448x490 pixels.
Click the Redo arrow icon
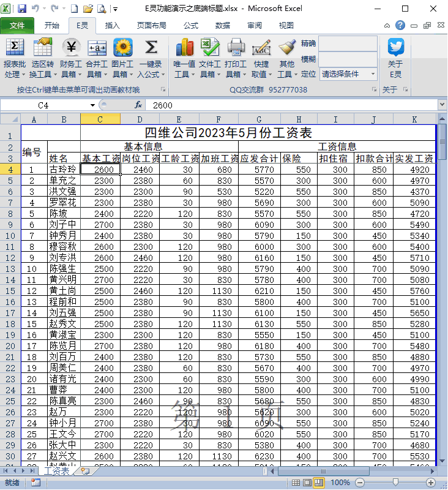pos(54,9)
